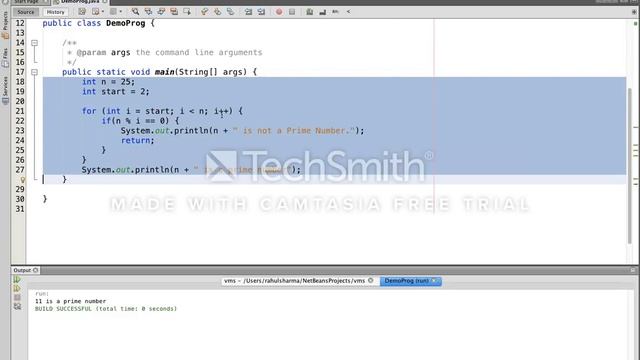640x360 pixels.
Task: Select the DemoProg.java editor tab
Action: (79, 2)
